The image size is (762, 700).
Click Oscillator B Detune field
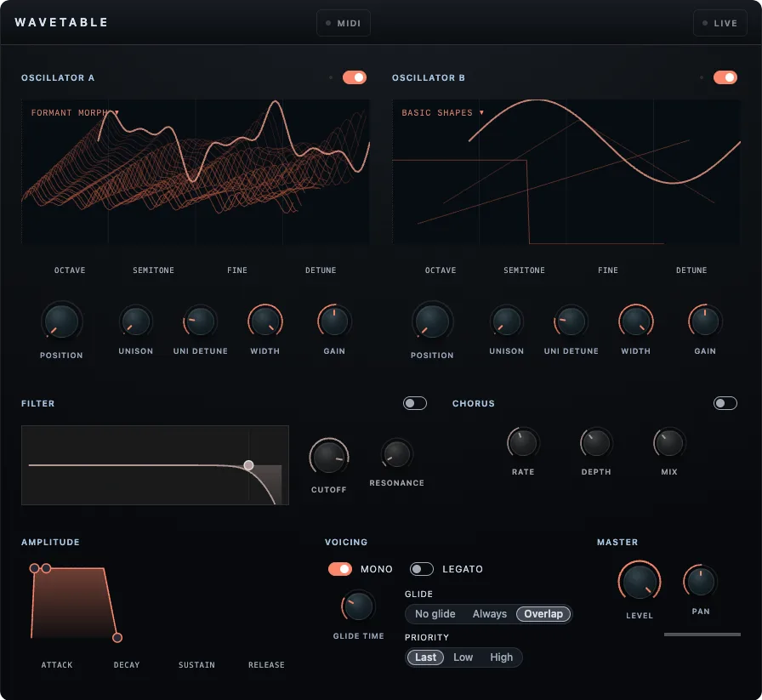691,270
